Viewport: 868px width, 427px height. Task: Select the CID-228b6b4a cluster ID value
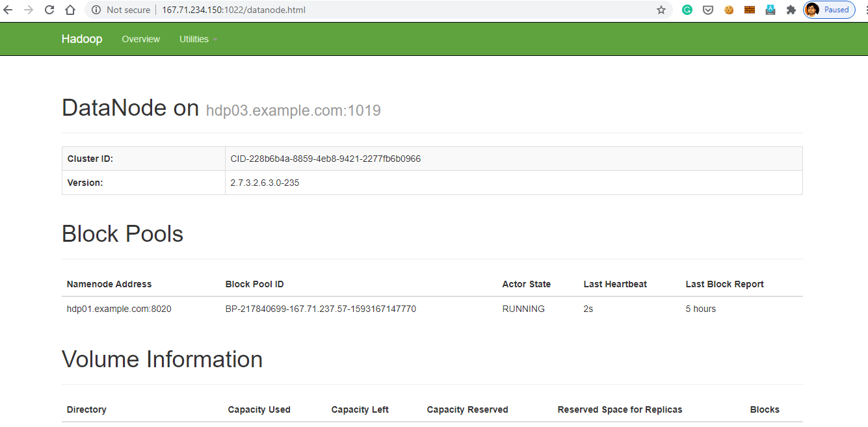tap(326, 159)
